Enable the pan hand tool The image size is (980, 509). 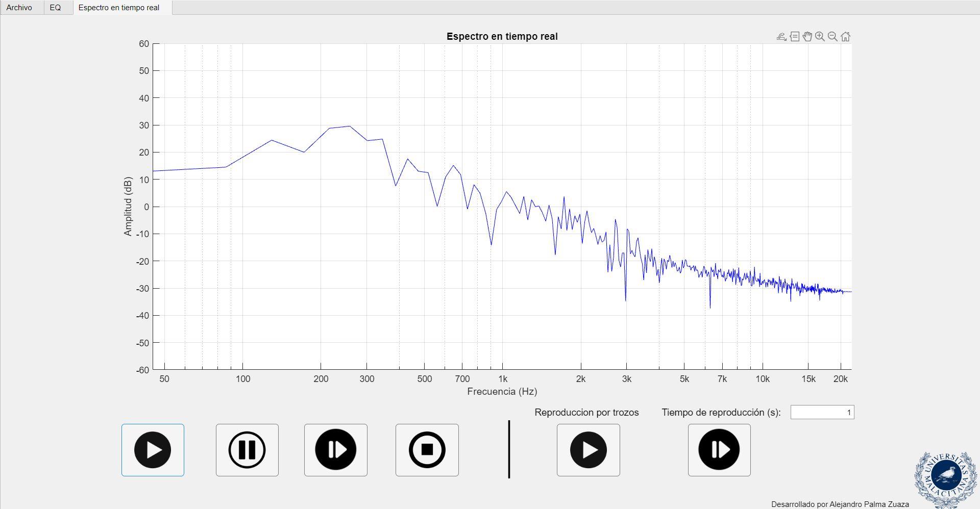807,37
